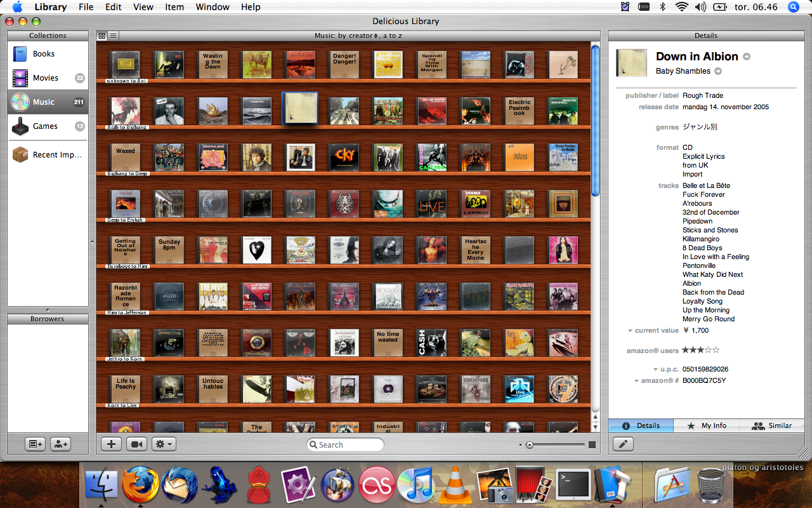Click the shelf scroll down arrow
812x508 pixels.
[595, 427]
